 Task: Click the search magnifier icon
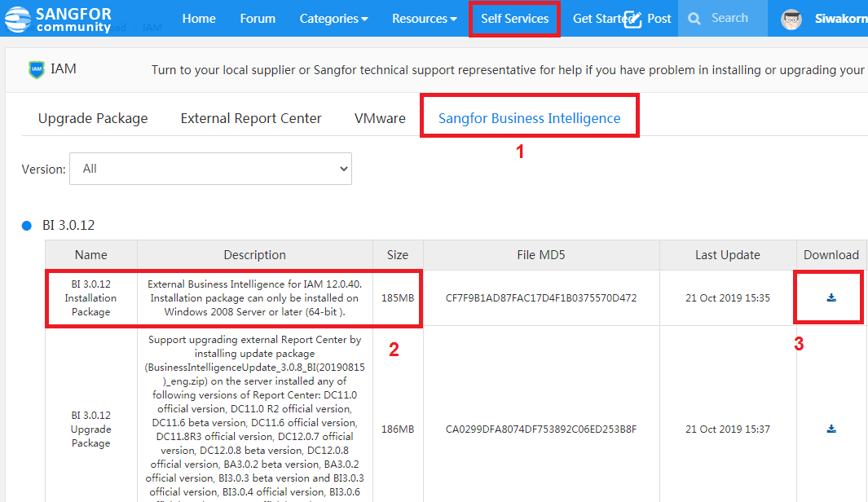click(x=694, y=19)
